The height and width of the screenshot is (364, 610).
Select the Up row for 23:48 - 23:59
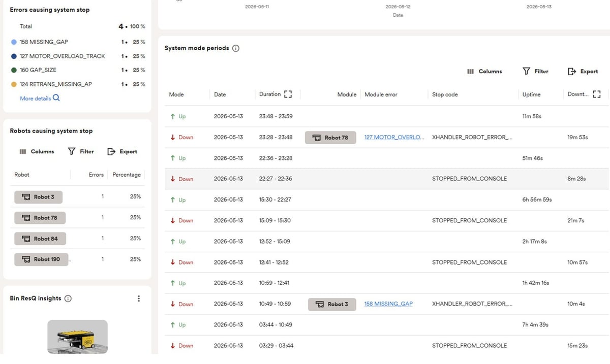(x=387, y=116)
